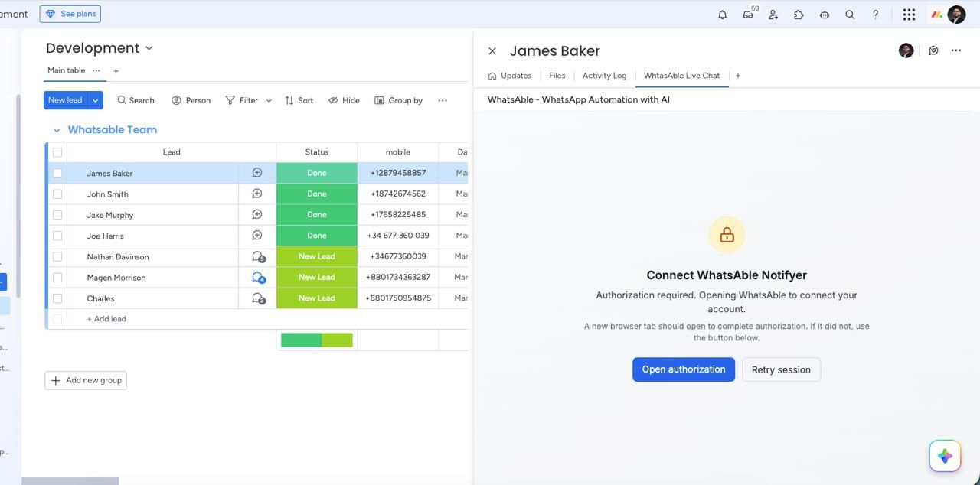Open Magen Morrison's updates with 4 badge
The width and height of the screenshot is (980, 485).
coord(258,278)
